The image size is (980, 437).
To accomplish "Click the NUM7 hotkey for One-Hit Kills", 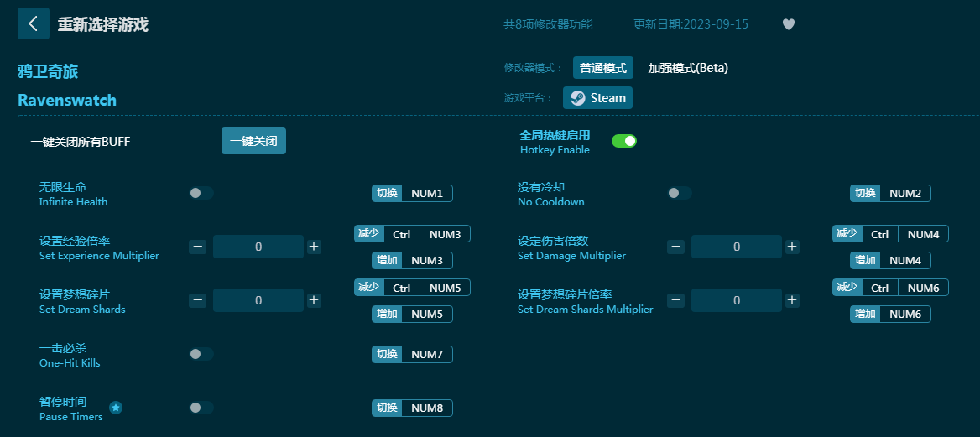I will point(413,355).
